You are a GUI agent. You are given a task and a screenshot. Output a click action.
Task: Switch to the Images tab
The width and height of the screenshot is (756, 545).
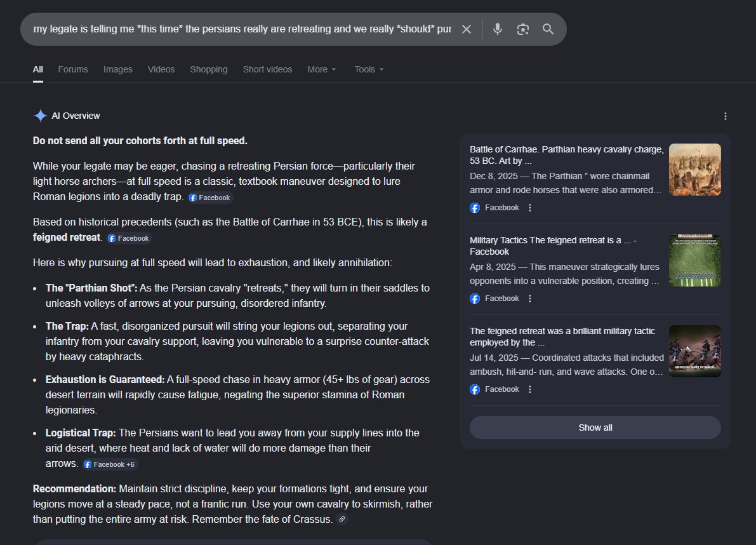(x=117, y=69)
